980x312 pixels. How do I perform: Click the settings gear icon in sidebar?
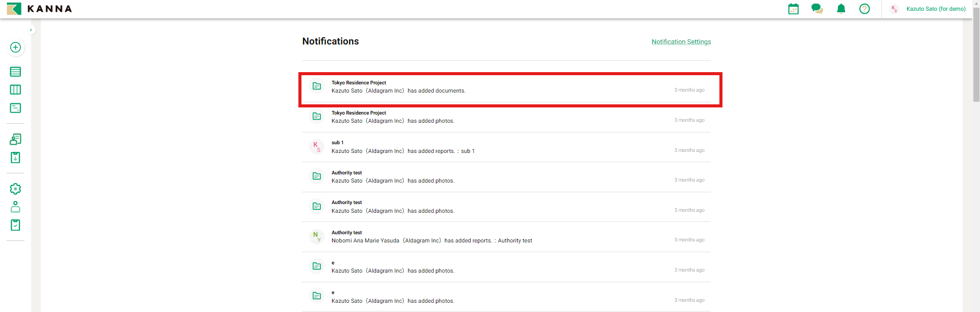(15, 189)
